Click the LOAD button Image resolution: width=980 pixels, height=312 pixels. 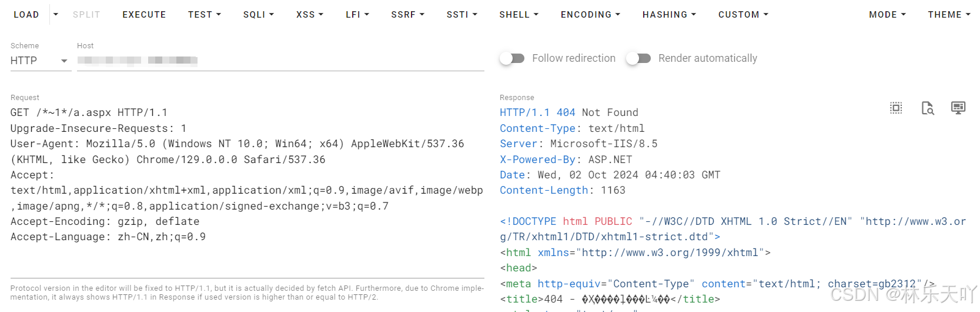pos(26,15)
